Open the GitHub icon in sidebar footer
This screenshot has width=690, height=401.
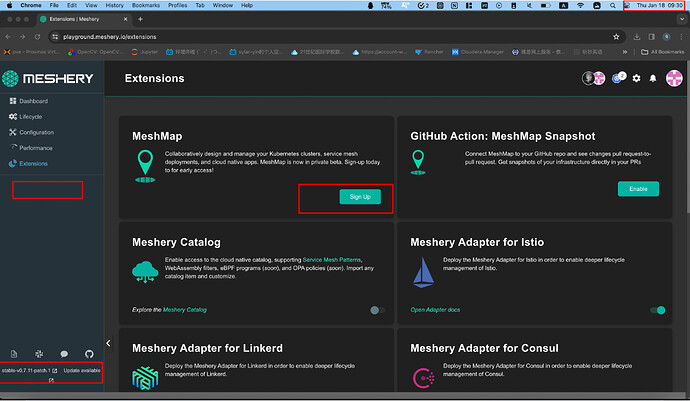click(89, 354)
